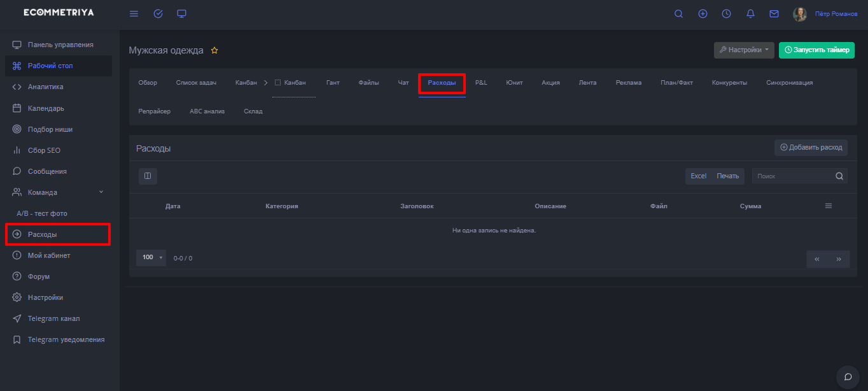Click the plus circle icon in header
868x391 pixels.
(703, 14)
